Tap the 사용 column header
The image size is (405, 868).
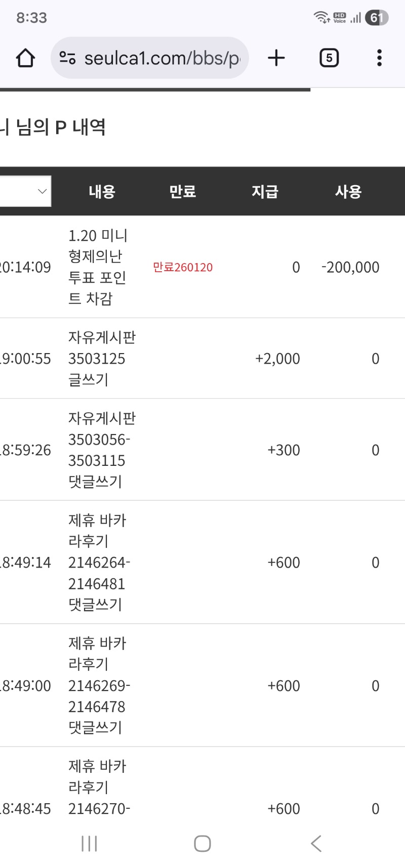(x=348, y=192)
